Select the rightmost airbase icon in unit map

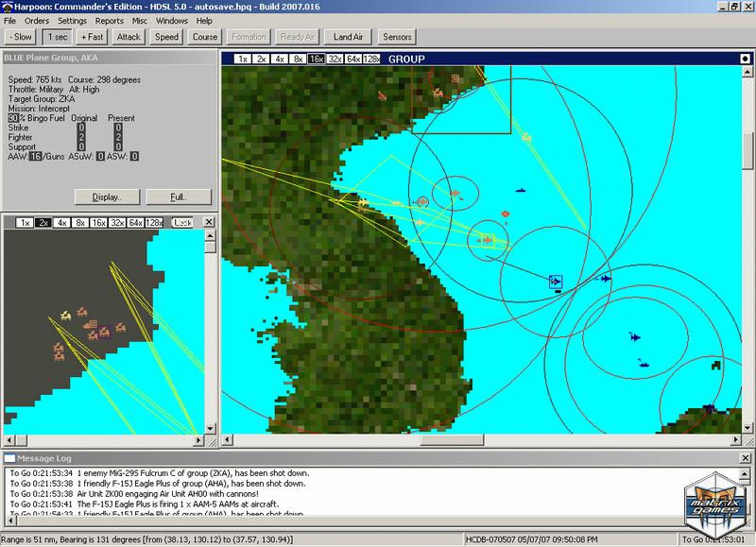(x=120, y=328)
